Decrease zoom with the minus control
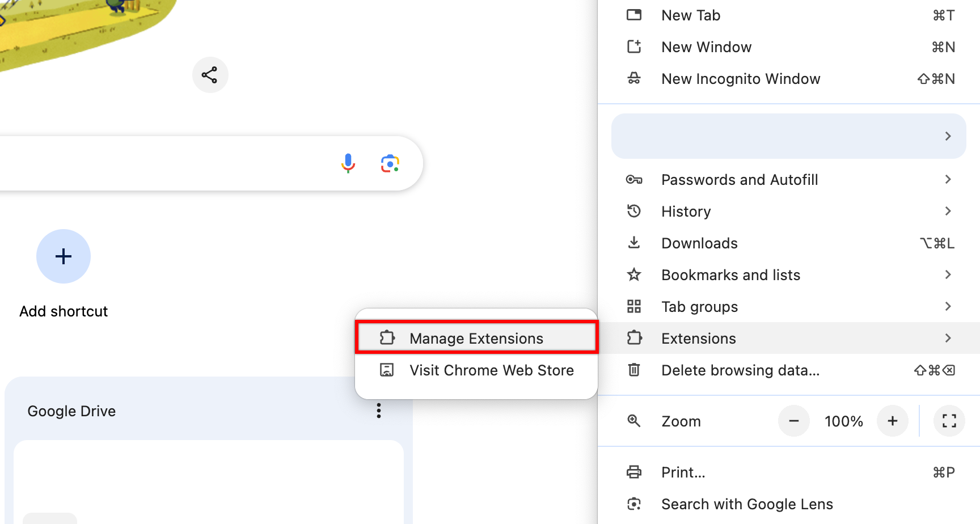Viewport: 980px width, 524px height. pyautogui.click(x=793, y=421)
